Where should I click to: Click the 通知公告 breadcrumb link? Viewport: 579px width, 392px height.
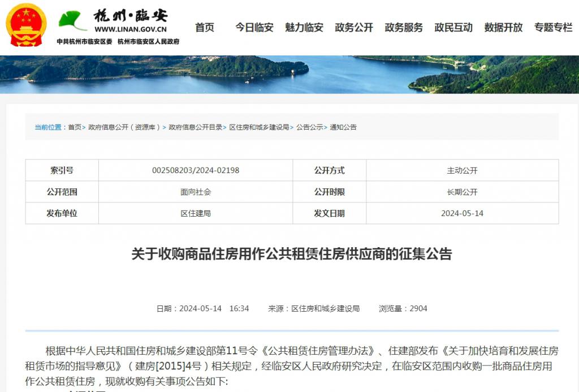343,127
